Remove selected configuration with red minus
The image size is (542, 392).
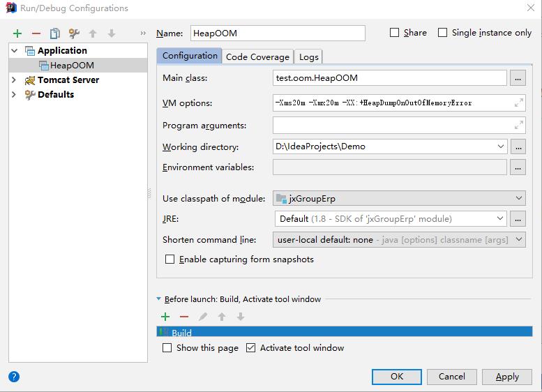[x=36, y=33]
